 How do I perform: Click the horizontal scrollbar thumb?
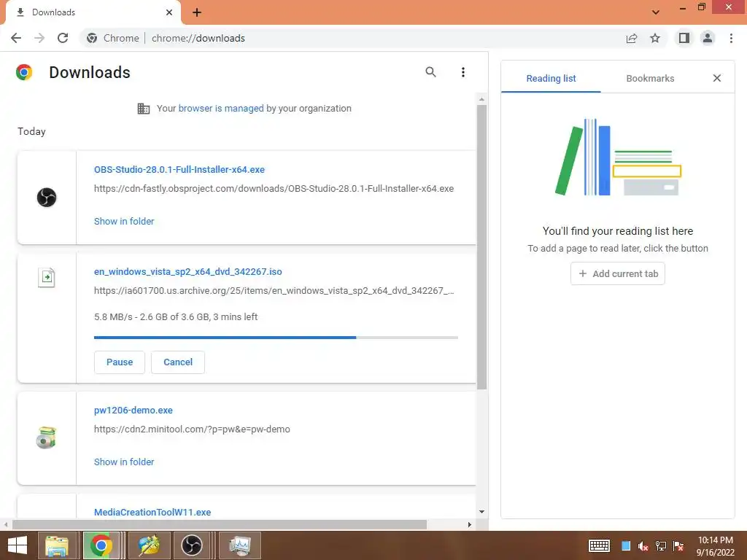[219, 525]
